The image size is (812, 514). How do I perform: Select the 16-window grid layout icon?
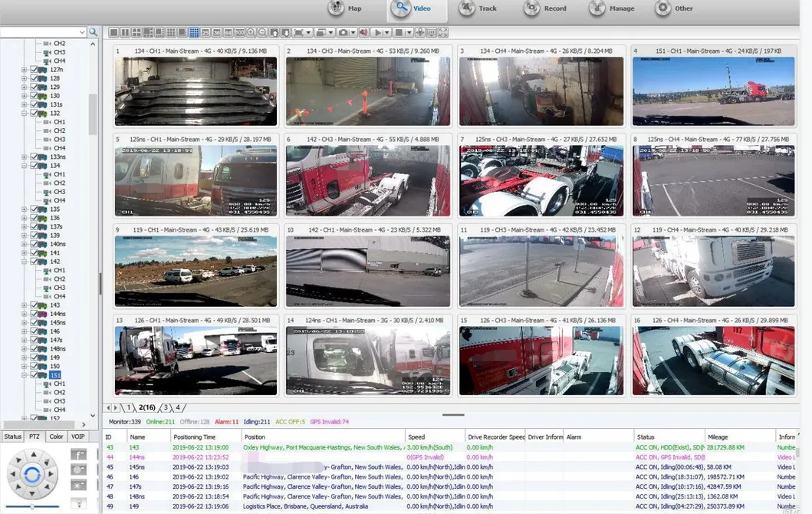click(194, 32)
